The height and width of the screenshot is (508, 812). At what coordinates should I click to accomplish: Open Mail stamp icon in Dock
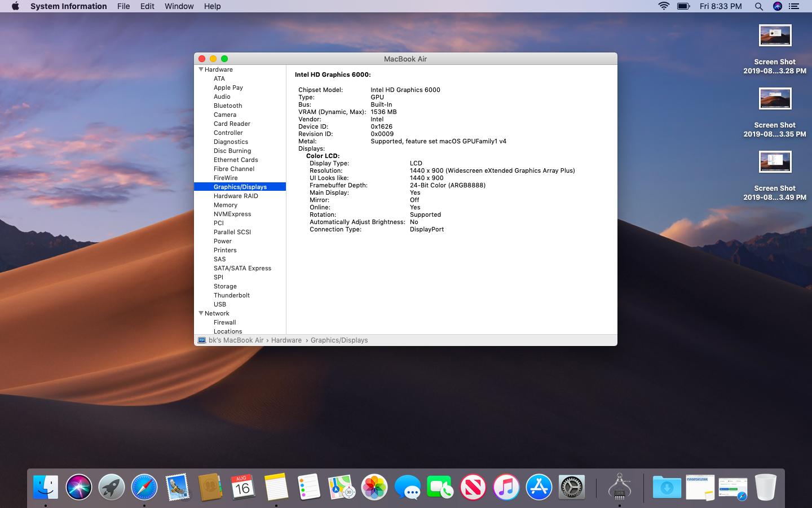click(x=177, y=487)
